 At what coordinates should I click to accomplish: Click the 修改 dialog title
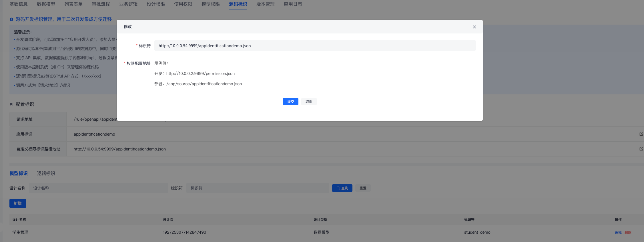coord(128,27)
